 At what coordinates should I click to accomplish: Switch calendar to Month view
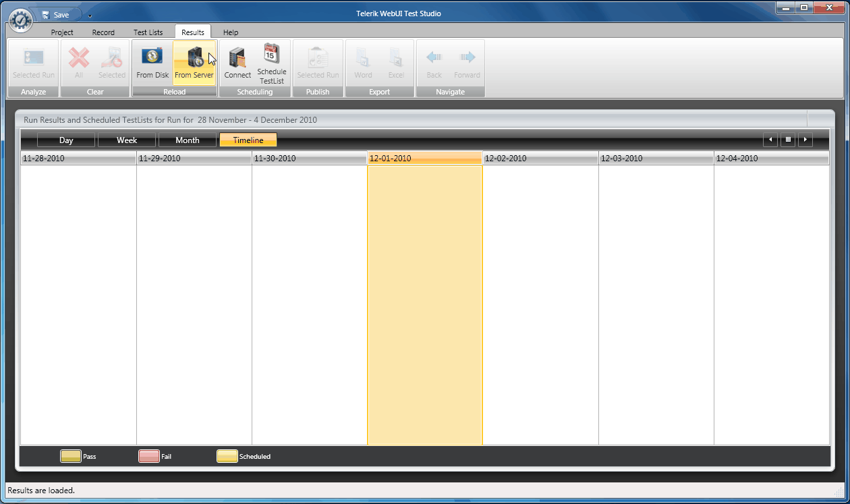coord(188,140)
